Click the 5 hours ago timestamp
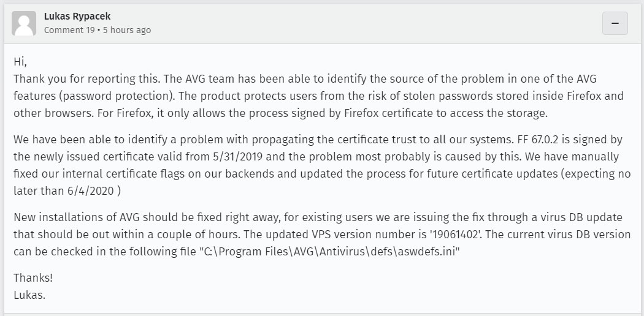This screenshot has height=316, width=644. coord(127,30)
